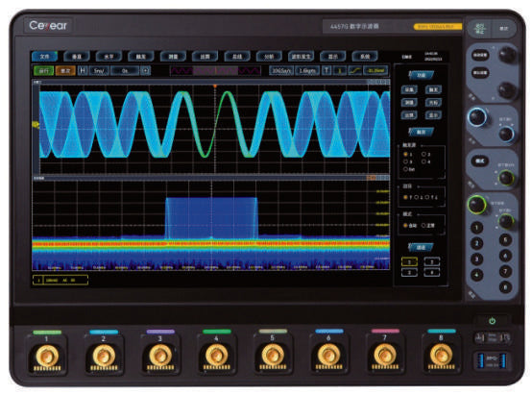Click the top-right black knob

pyautogui.click(x=507, y=55)
